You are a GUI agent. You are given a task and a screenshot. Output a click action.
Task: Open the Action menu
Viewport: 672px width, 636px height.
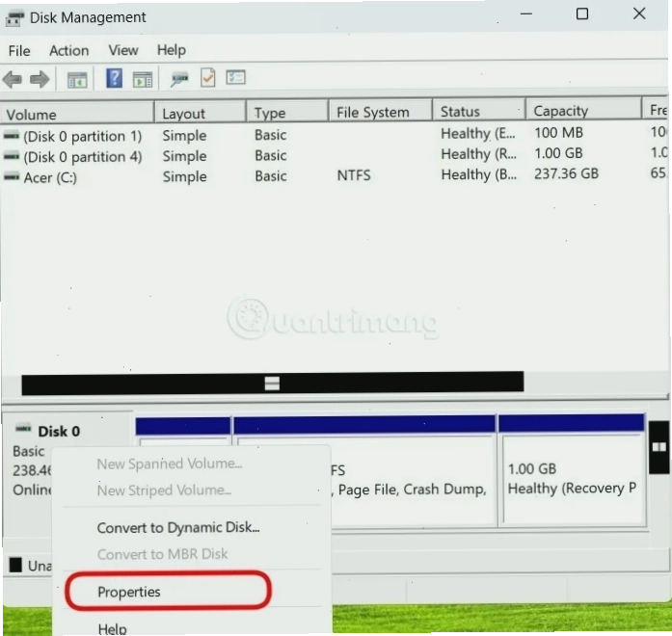tap(69, 50)
